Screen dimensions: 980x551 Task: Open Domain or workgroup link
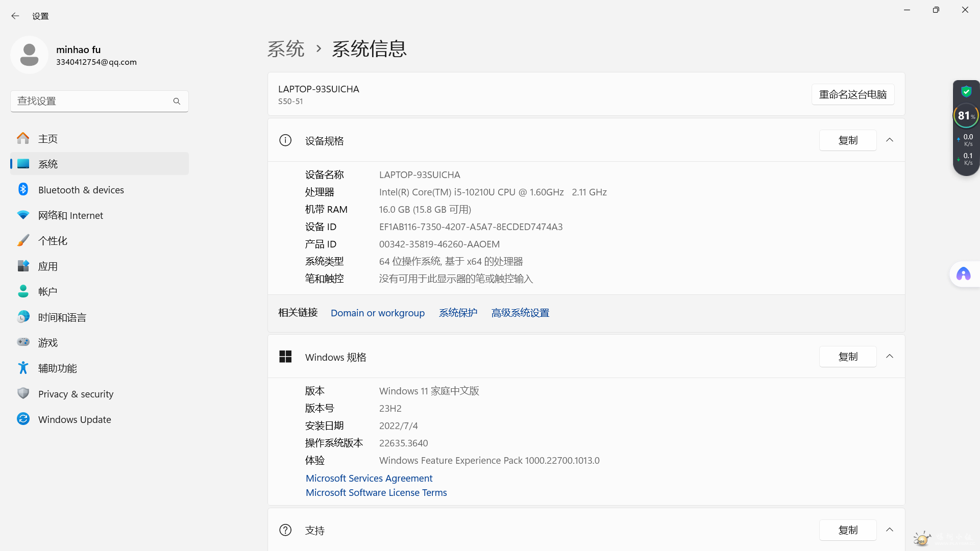377,313
